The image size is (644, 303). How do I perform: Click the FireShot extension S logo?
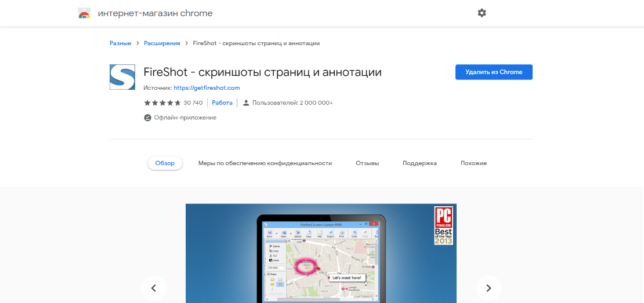(x=122, y=77)
